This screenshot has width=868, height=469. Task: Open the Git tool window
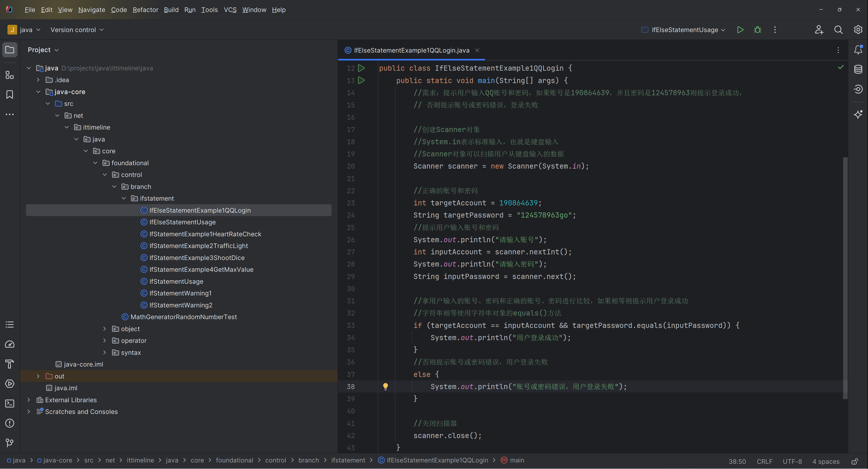[10, 443]
